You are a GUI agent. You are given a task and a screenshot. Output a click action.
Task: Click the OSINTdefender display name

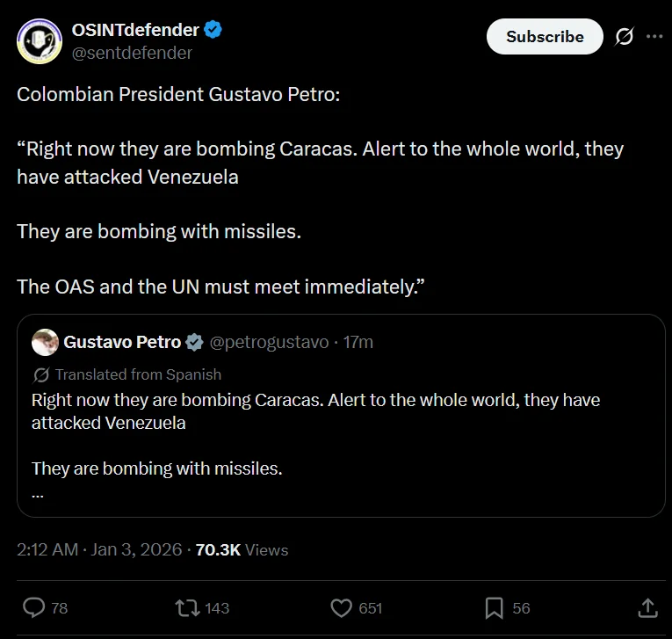[x=135, y=30]
